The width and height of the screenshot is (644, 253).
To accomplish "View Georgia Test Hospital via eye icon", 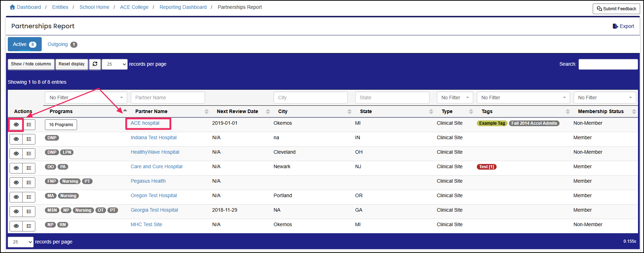I will (16, 212).
